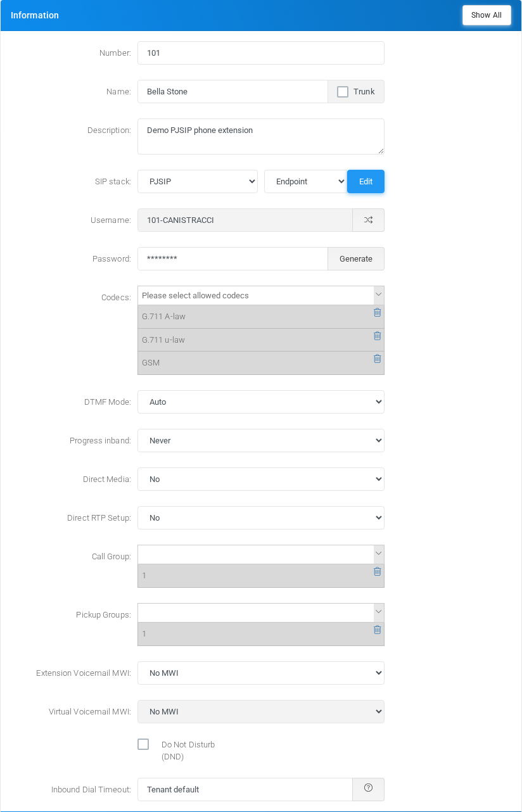Expand the DTMF Mode dropdown

(261, 402)
